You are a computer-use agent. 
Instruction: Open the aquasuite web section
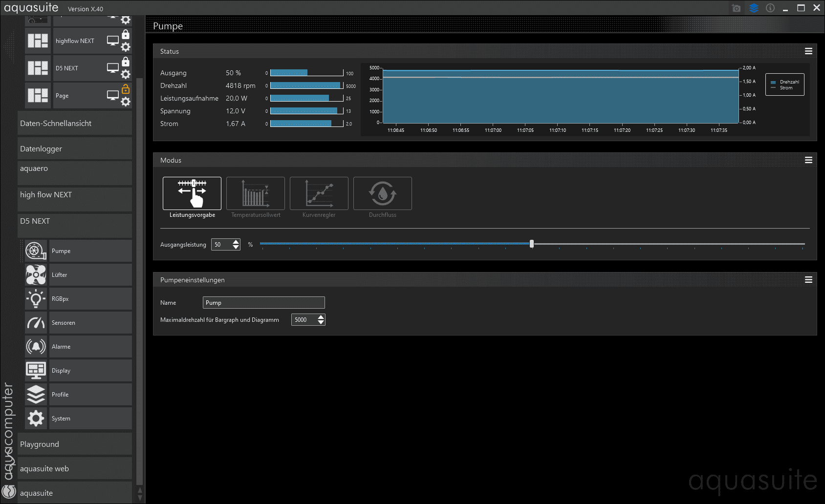pyautogui.click(x=75, y=469)
